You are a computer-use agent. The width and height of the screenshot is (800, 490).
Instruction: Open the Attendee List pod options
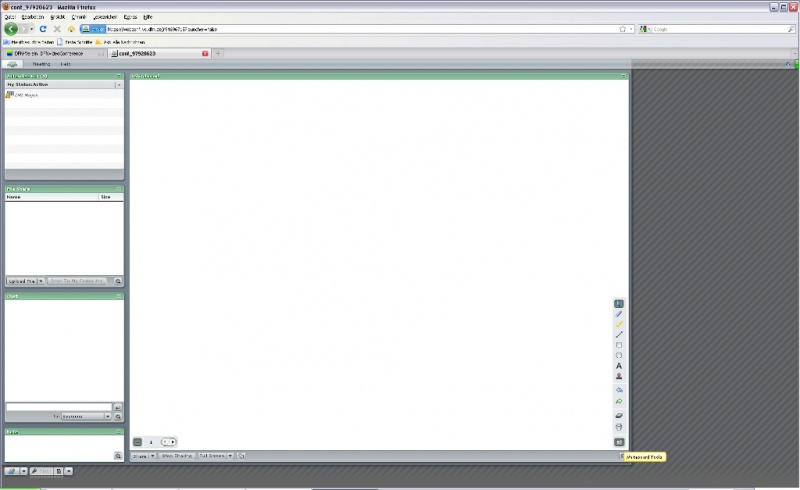pos(118,76)
